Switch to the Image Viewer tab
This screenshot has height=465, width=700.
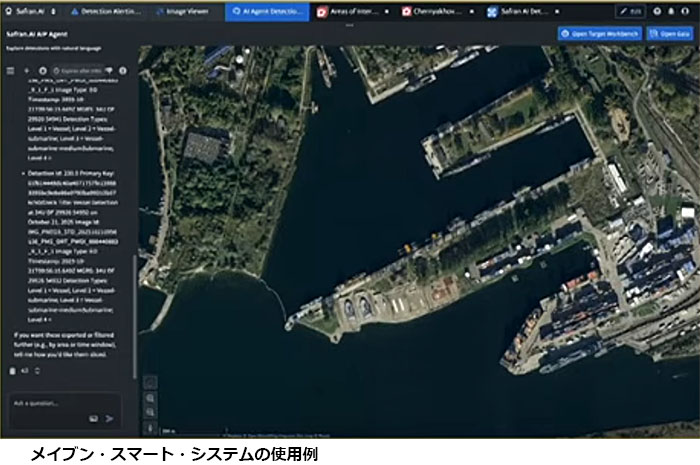pyautogui.click(x=187, y=11)
